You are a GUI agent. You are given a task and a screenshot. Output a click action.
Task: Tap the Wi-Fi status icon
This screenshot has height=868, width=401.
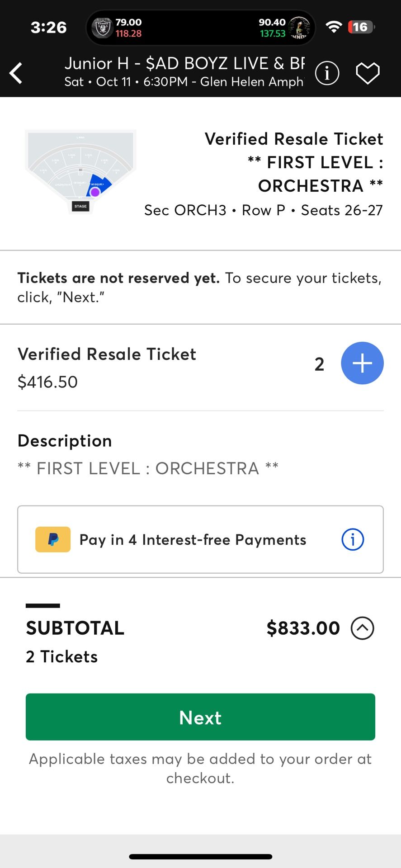tap(334, 27)
